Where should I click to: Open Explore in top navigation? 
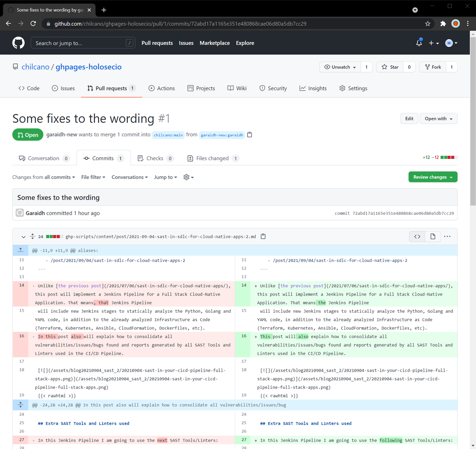click(245, 43)
